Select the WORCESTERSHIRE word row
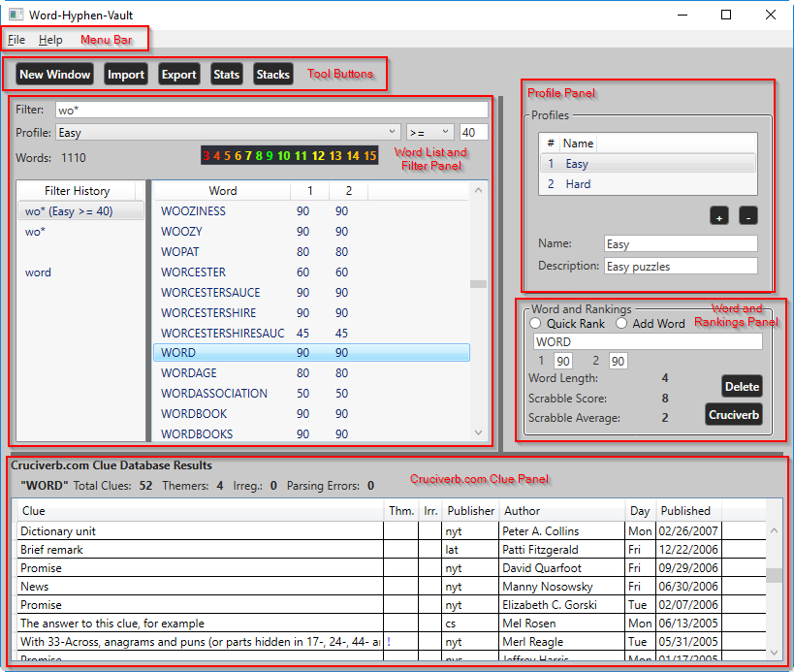794x672 pixels. tap(311, 312)
